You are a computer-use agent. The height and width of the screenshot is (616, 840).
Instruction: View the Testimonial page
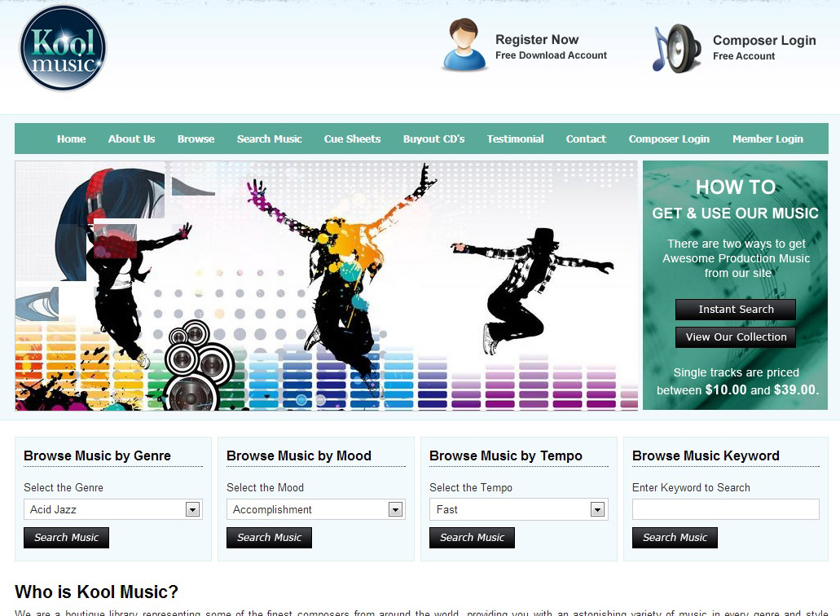coord(516,139)
